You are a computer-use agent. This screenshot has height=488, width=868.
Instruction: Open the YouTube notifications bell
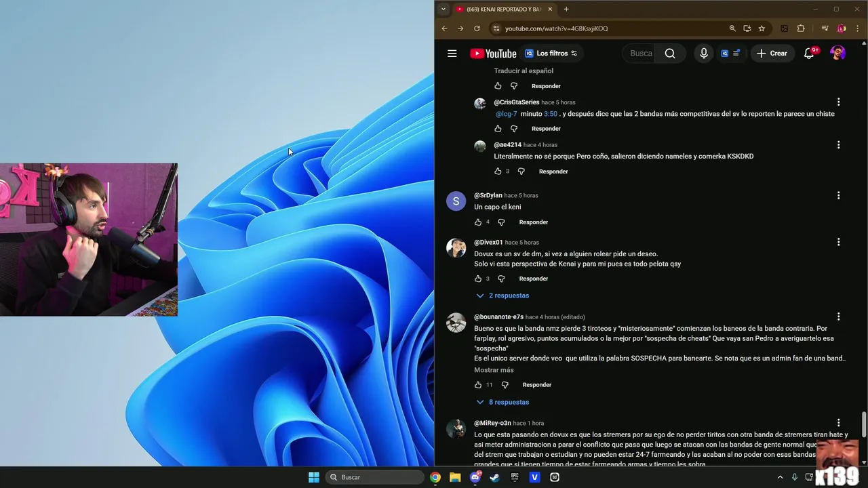(x=809, y=54)
